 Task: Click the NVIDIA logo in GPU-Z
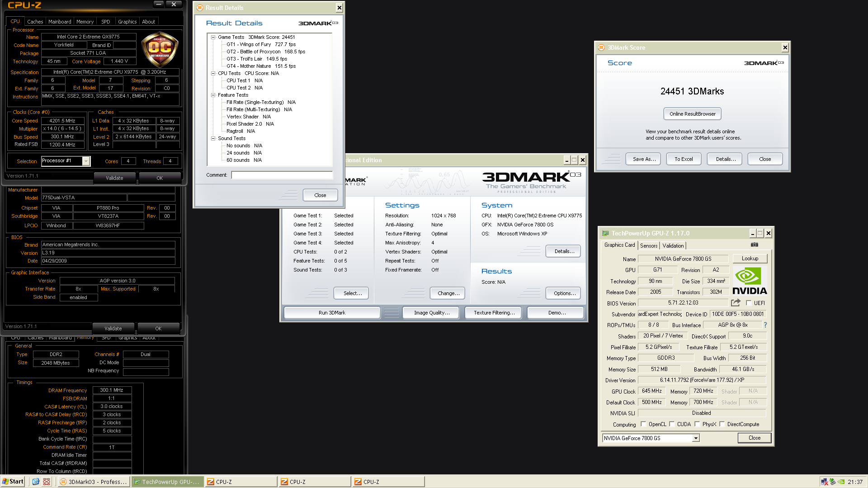click(749, 281)
